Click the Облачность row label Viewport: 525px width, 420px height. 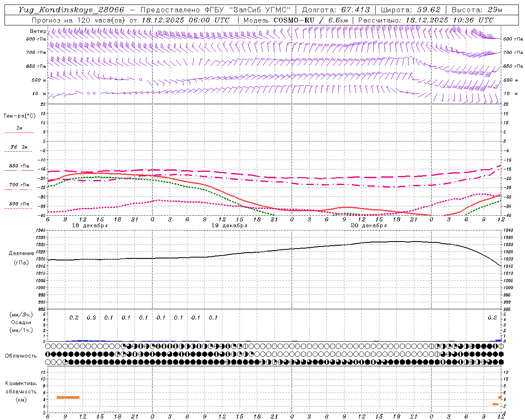tap(21, 356)
